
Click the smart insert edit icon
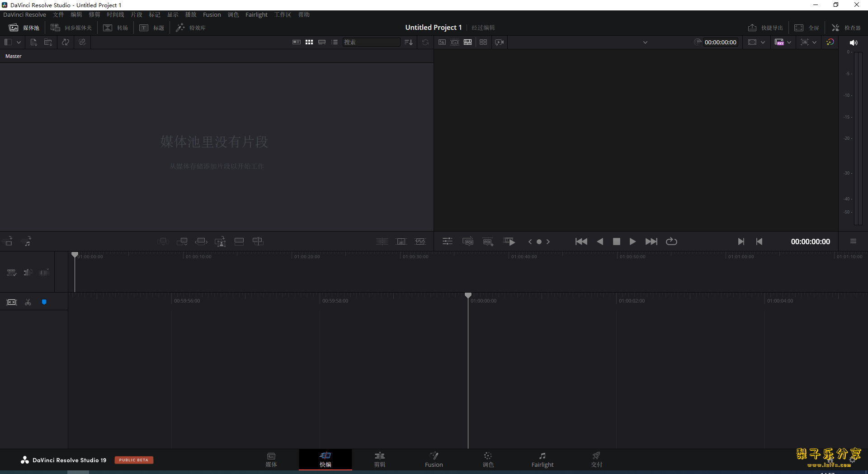click(163, 242)
